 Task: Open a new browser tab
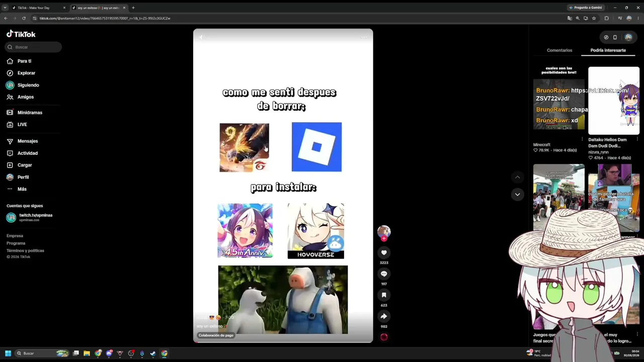133,8
